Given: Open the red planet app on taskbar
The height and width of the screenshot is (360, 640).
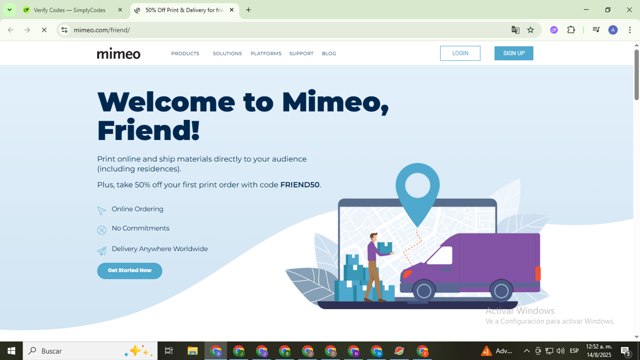Looking at the screenshot, I should point(399,351).
